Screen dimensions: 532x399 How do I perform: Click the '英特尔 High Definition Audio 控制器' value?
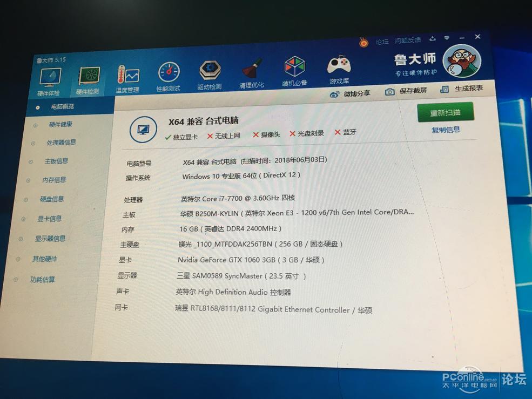[x=233, y=292]
